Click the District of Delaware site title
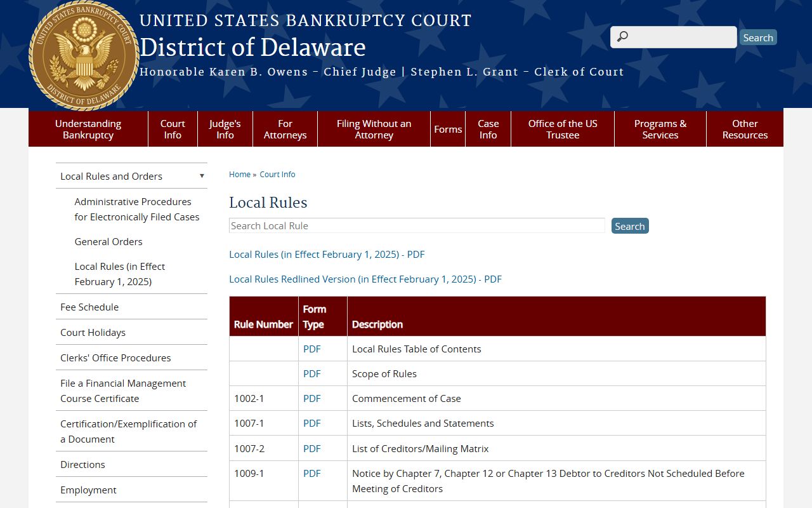Image resolution: width=812 pixels, height=508 pixels. 252,47
